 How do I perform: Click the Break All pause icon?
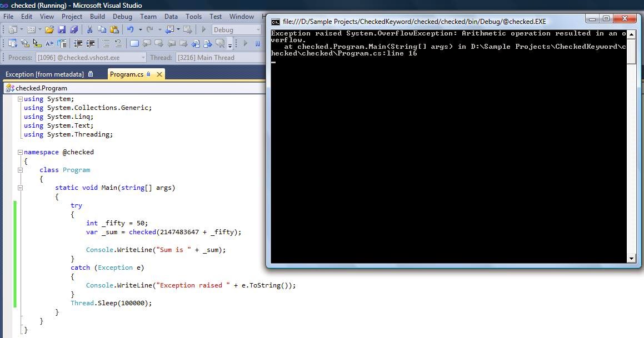257,43
